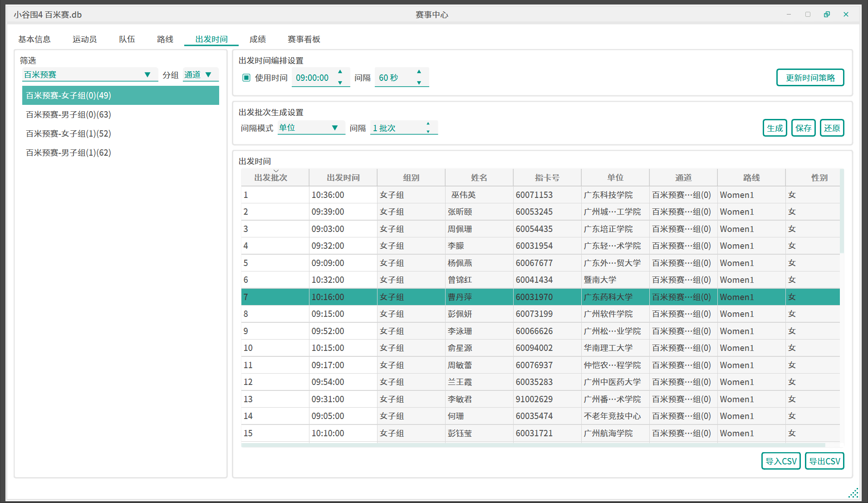
Task: Restore the window using title bar icon
Action: pyautogui.click(x=827, y=15)
